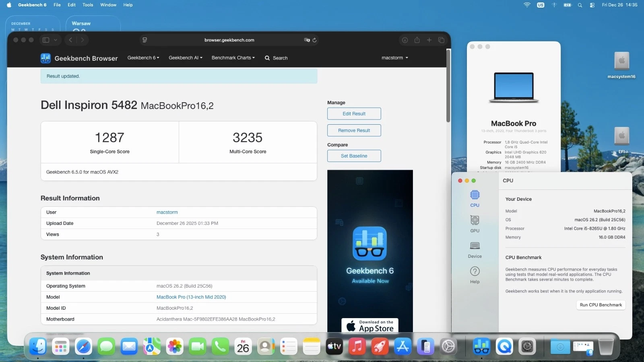Click the Geekbench 6 ad app icon
The image size is (644, 362).
(x=369, y=244)
